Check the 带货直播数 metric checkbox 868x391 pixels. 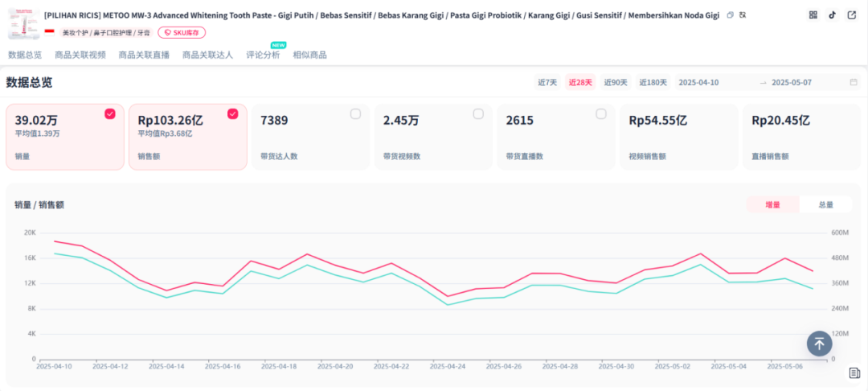601,114
